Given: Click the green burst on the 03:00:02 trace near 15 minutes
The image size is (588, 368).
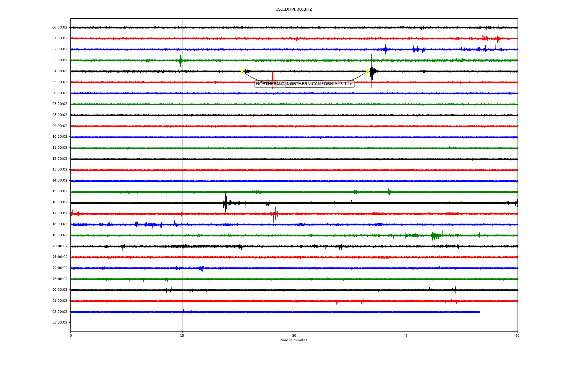Looking at the screenshot, I should tap(180, 60).
